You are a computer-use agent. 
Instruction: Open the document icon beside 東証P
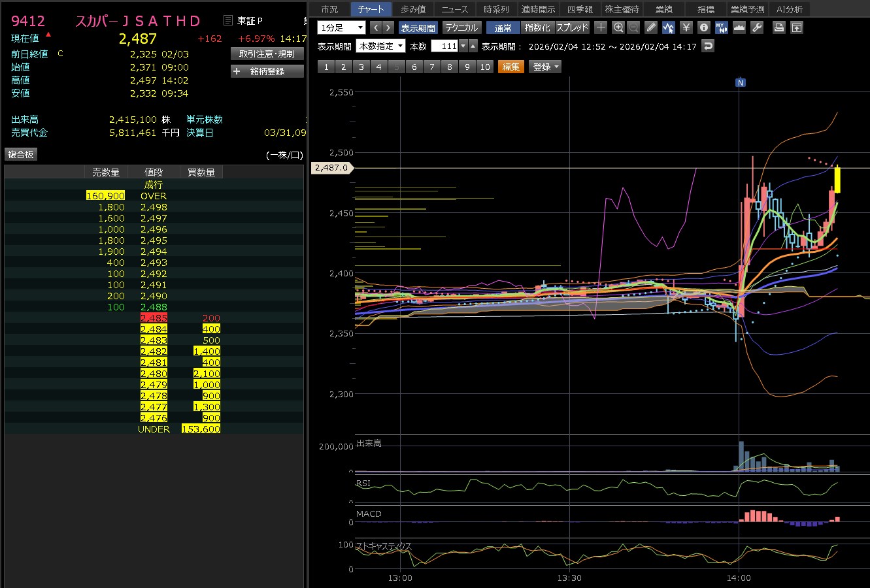(x=227, y=21)
